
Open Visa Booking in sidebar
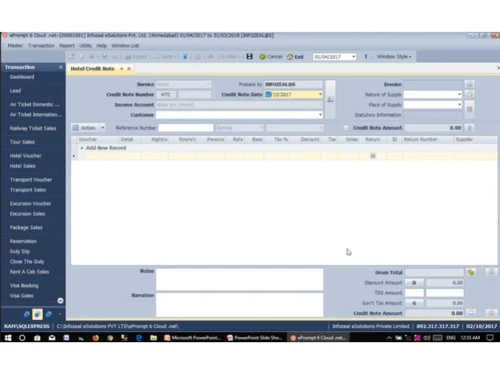[x=24, y=286]
